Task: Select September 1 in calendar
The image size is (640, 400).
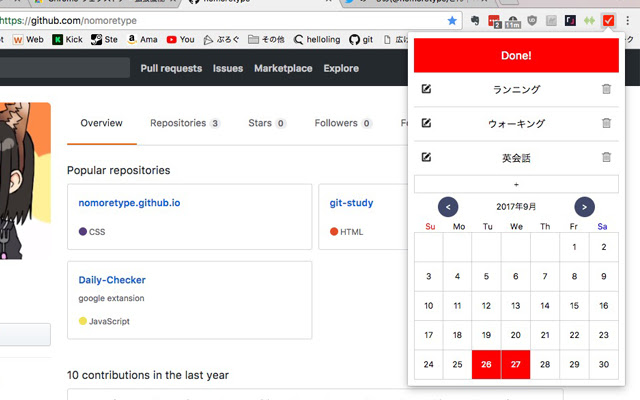Action: (x=574, y=247)
